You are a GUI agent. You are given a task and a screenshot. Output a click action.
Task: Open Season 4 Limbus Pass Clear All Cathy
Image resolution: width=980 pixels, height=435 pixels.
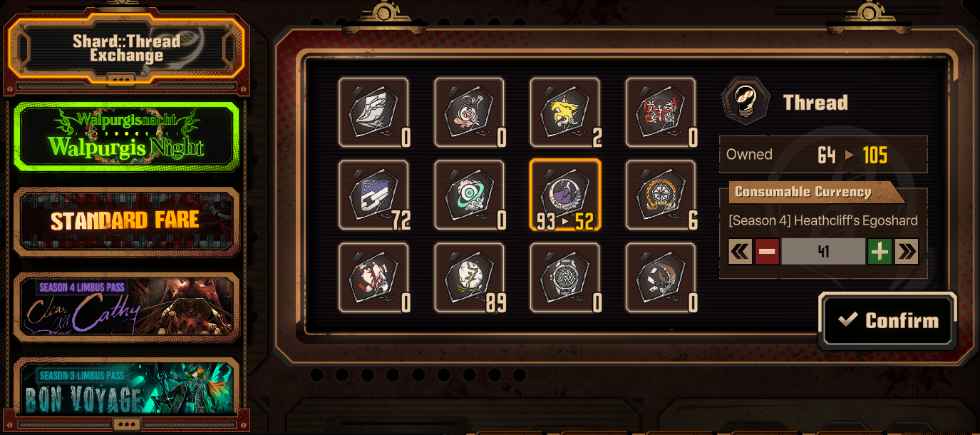click(x=126, y=307)
